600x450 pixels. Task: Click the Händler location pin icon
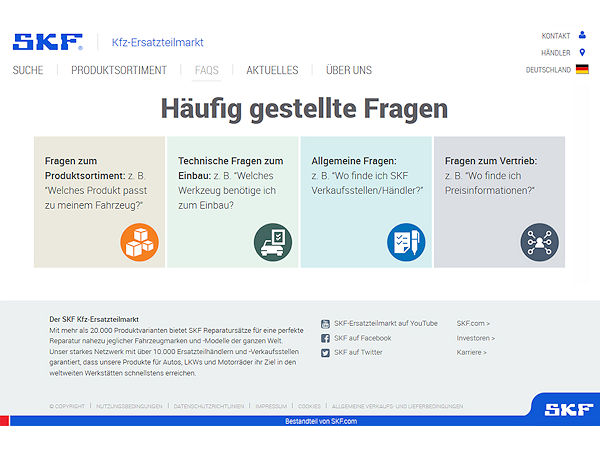point(582,52)
